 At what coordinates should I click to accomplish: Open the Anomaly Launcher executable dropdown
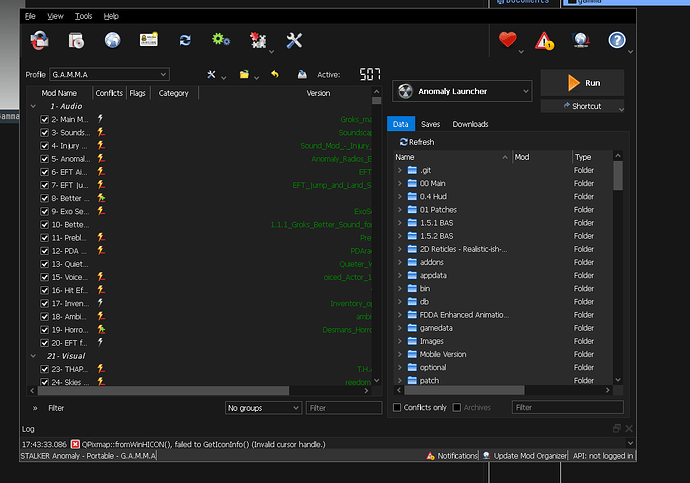tap(462, 91)
